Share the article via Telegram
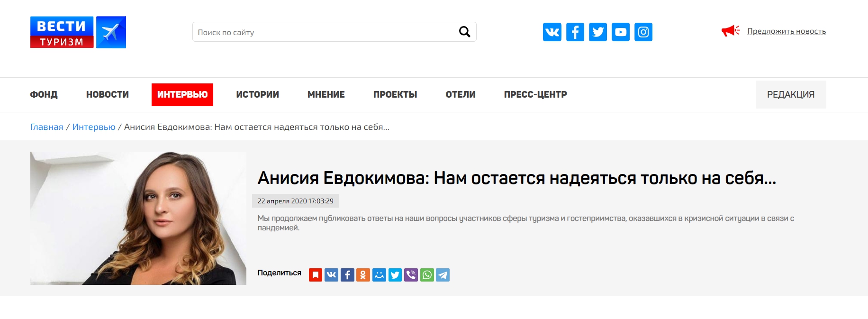Viewport: 868px width, 319px height. [x=443, y=275]
